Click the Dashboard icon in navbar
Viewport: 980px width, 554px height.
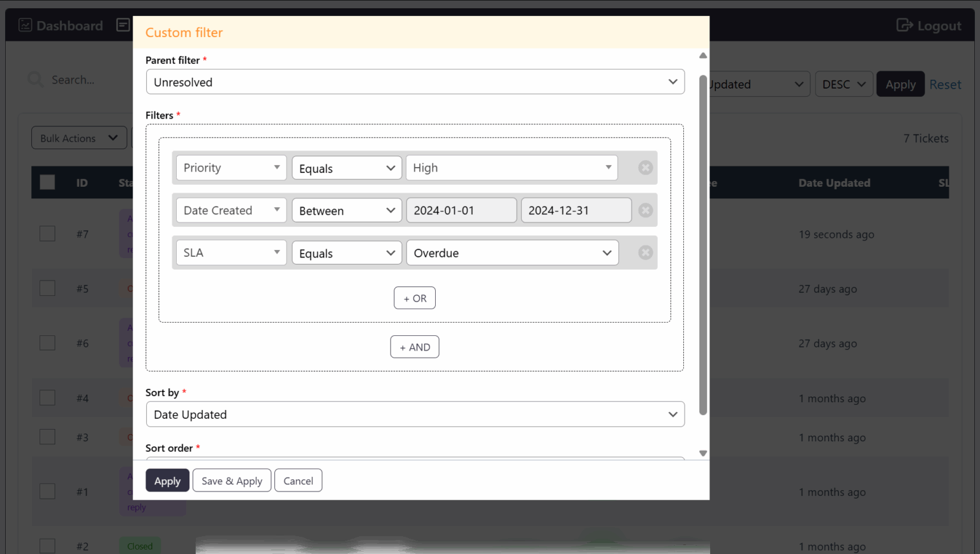pyautogui.click(x=26, y=26)
